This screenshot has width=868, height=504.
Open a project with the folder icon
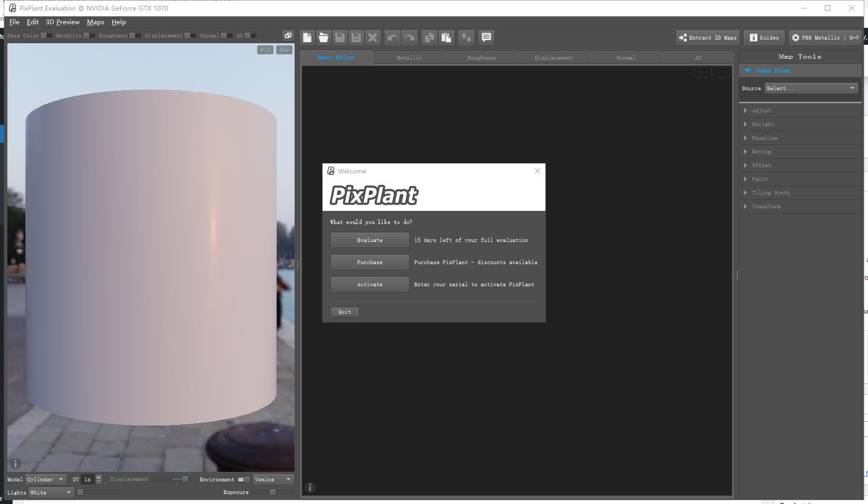point(324,37)
